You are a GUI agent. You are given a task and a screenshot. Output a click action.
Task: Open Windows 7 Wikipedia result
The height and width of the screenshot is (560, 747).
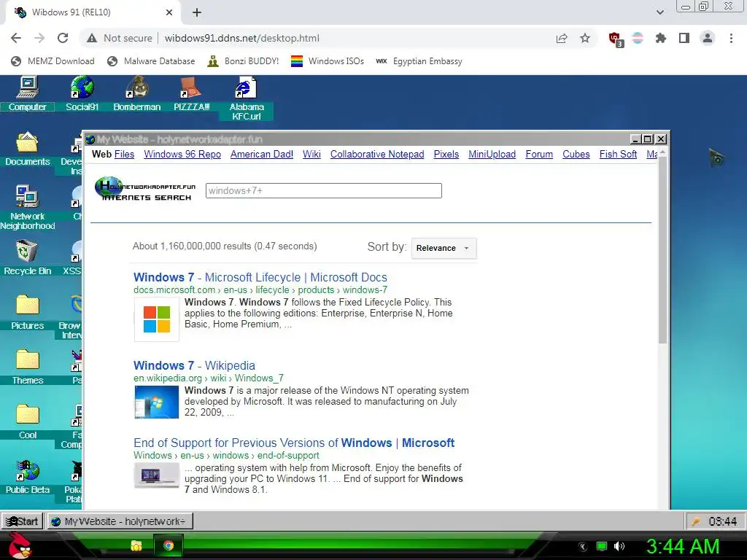click(x=194, y=365)
